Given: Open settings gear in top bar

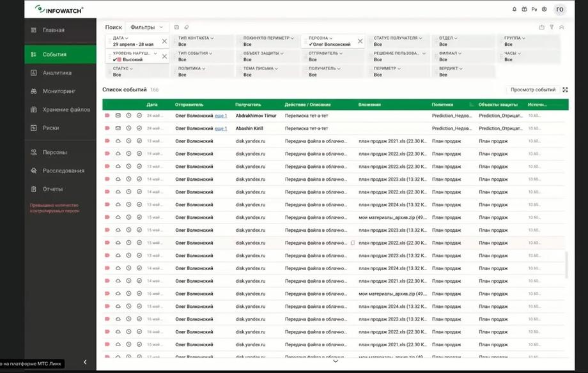Looking at the screenshot, I should (x=544, y=10).
